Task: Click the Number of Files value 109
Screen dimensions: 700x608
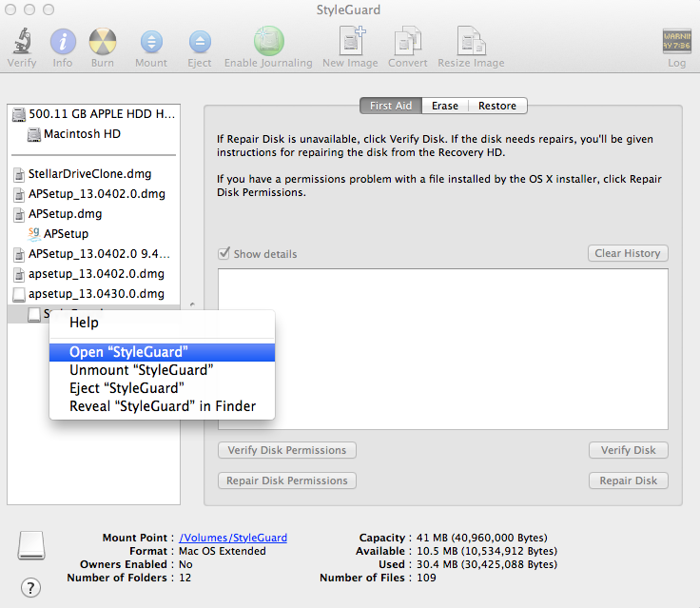Action: (x=426, y=579)
